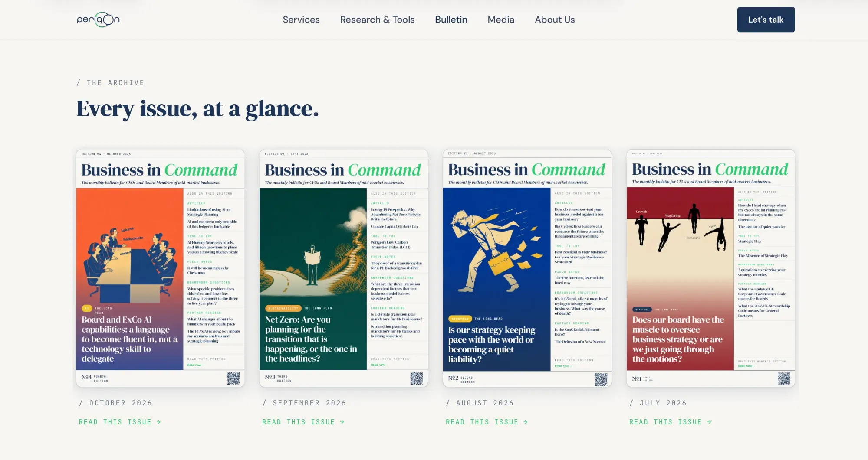Open the August 2026 issue cover thumbnail
The height and width of the screenshot is (460, 868).
click(527, 268)
